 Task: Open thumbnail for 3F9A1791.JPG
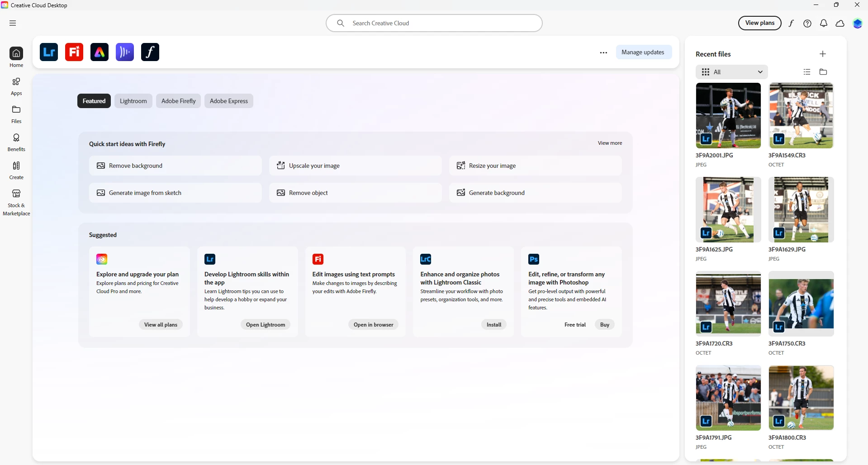[728, 398]
